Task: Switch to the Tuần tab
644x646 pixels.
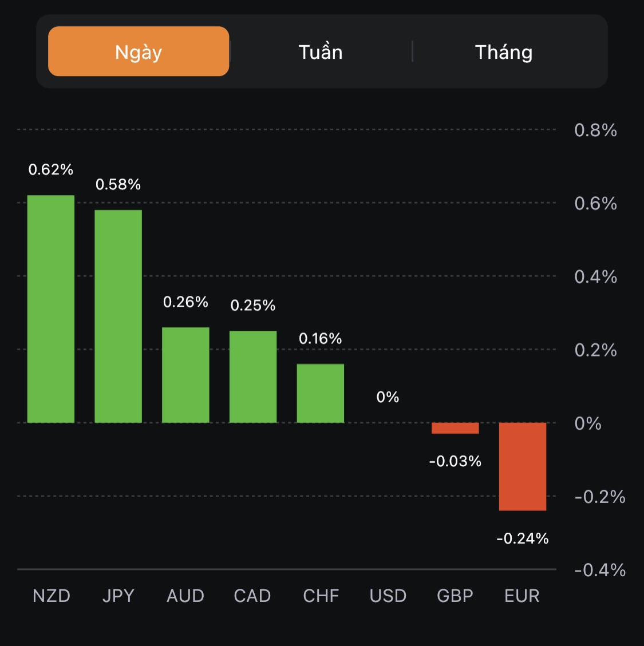Action: (x=321, y=52)
